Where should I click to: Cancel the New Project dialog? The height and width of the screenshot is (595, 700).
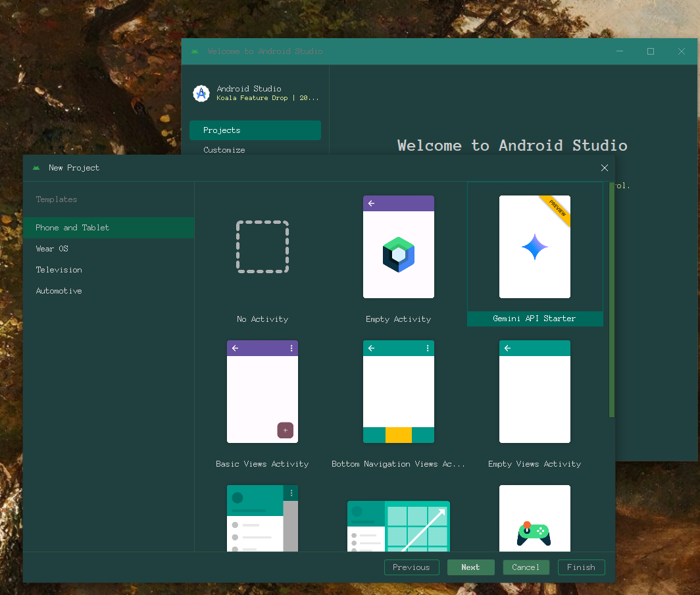[526, 567]
